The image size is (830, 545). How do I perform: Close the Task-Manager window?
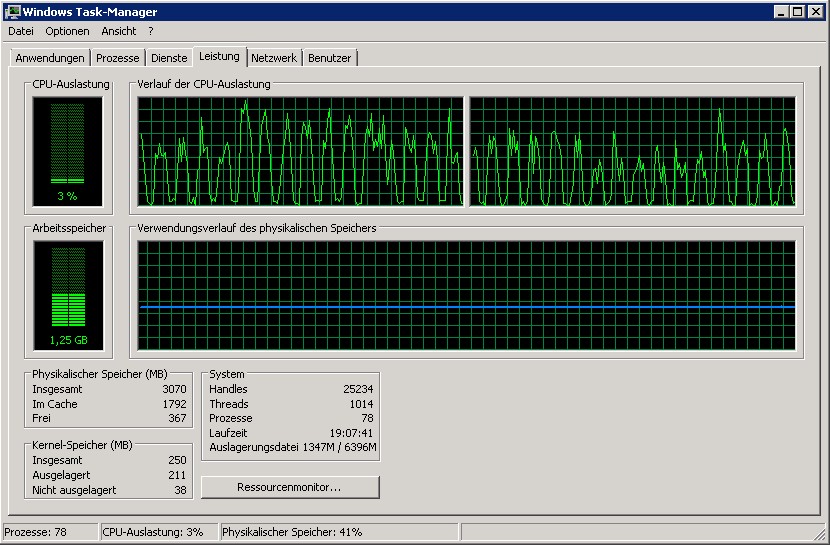816,12
